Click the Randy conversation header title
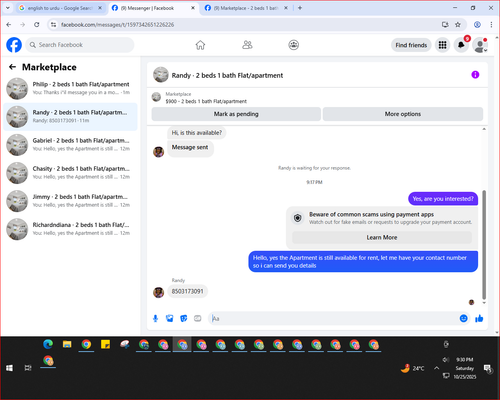The height and width of the screenshot is (400, 500). [x=227, y=75]
